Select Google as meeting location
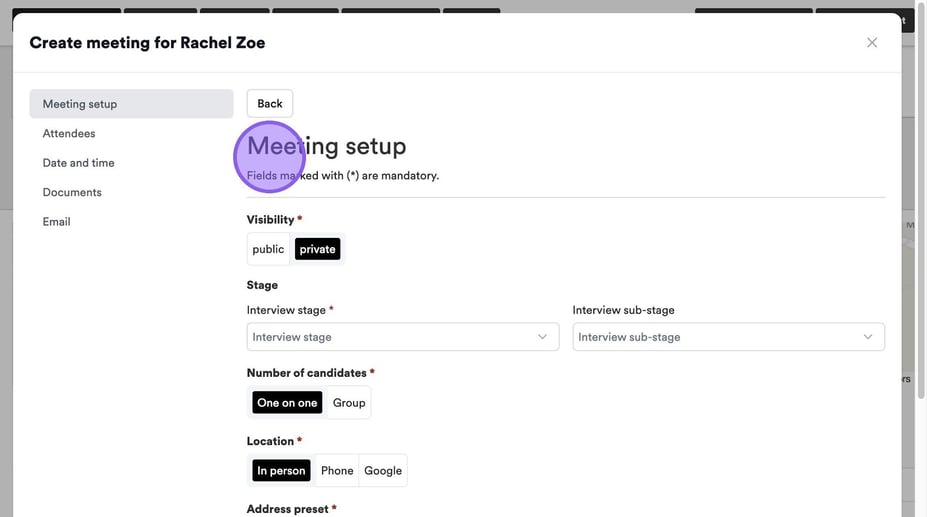 coord(383,471)
